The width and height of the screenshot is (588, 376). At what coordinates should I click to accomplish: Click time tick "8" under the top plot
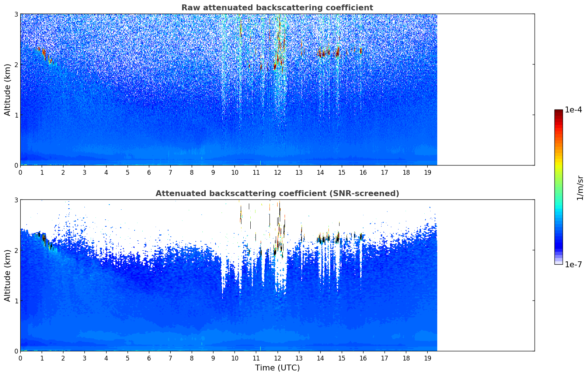click(192, 172)
